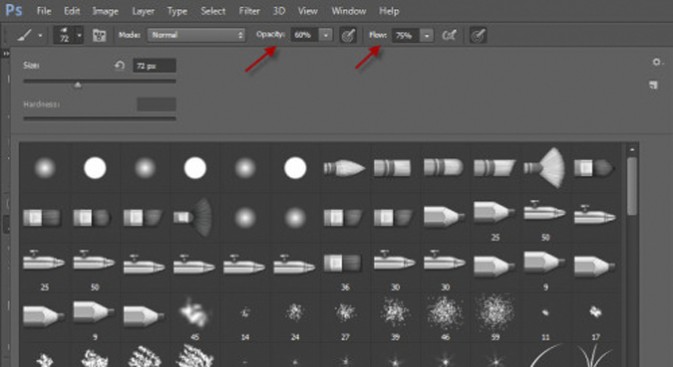
Task: Select the first soft round brush preset
Action: coord(45,167)
